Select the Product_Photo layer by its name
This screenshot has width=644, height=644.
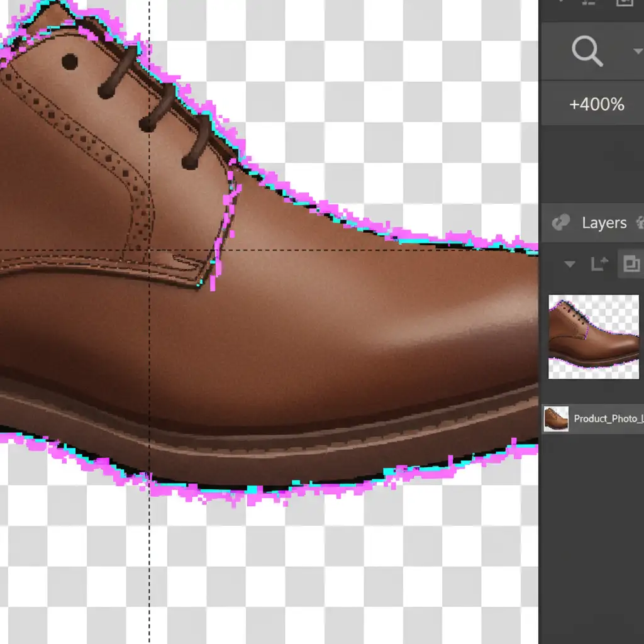coord(609,419)
